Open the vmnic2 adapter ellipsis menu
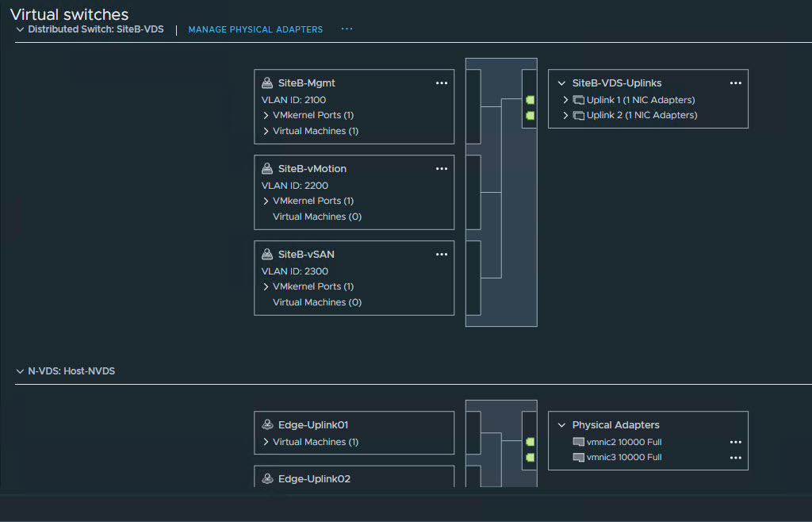 (x=735, y=442)
